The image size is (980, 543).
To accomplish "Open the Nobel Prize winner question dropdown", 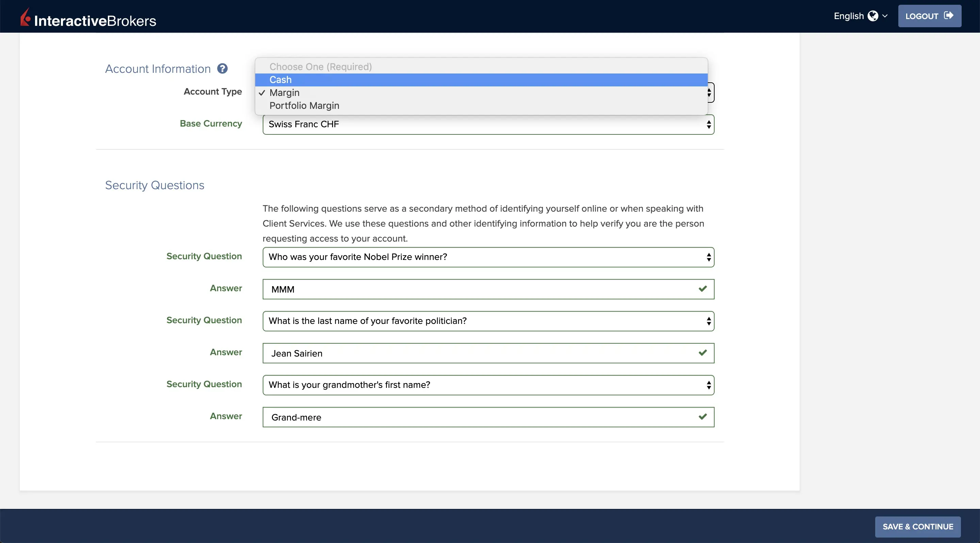I will [x=488, y=257].
